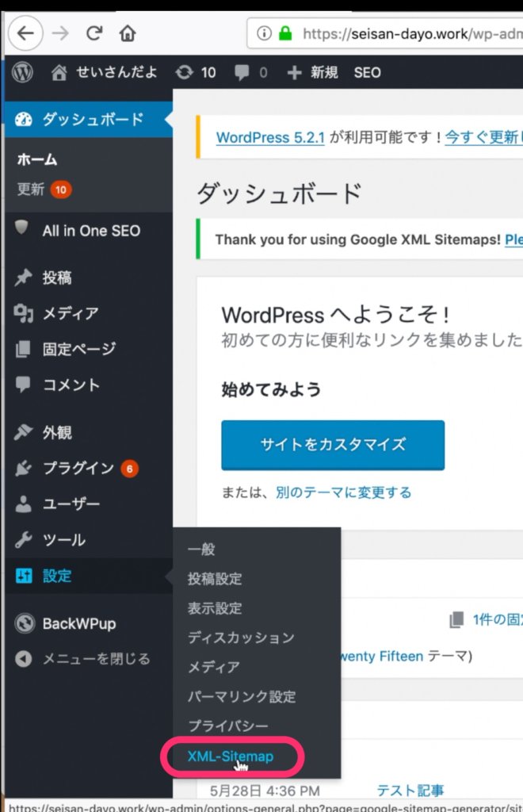Select XML-Sitemap from settings submenu

[231, 756]
